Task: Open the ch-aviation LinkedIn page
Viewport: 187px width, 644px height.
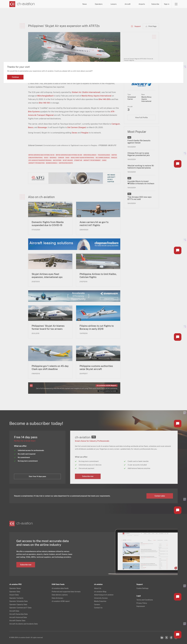Action: [x=162, y=638]
